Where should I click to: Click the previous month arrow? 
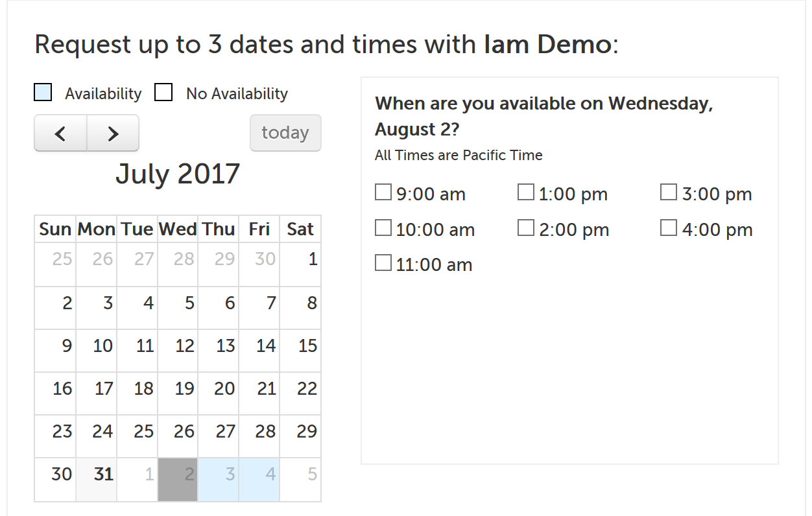pyautogui.click(x=60, y=133)
